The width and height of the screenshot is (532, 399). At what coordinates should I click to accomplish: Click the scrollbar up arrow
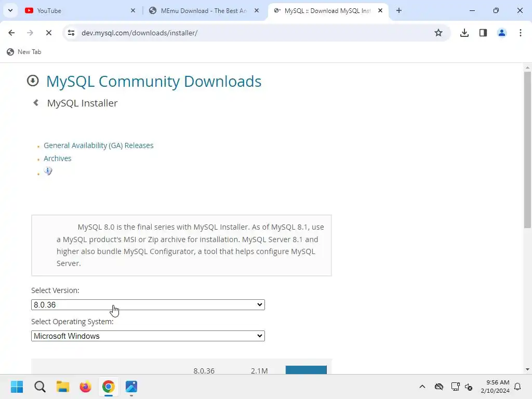click(527, 68)
